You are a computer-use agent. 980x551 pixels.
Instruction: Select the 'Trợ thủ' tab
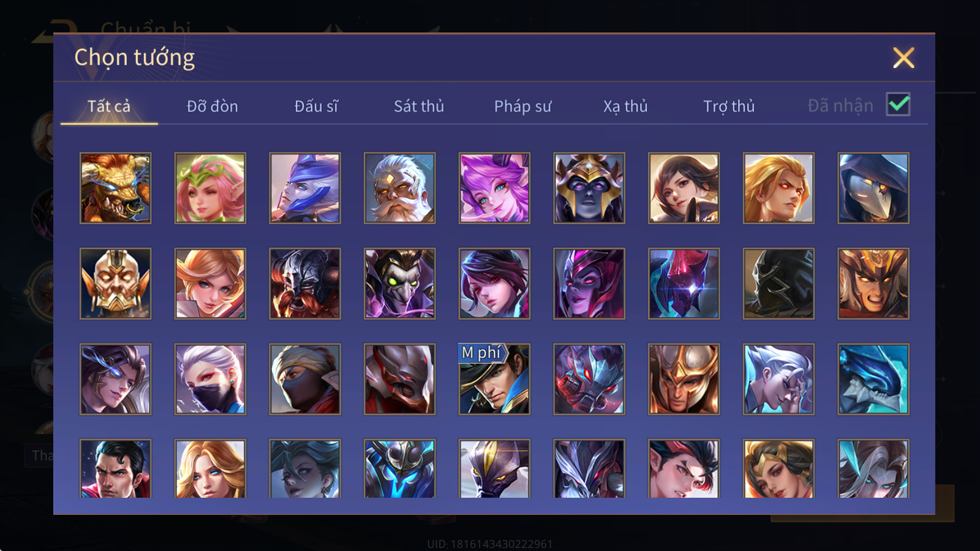pos(729,106)
